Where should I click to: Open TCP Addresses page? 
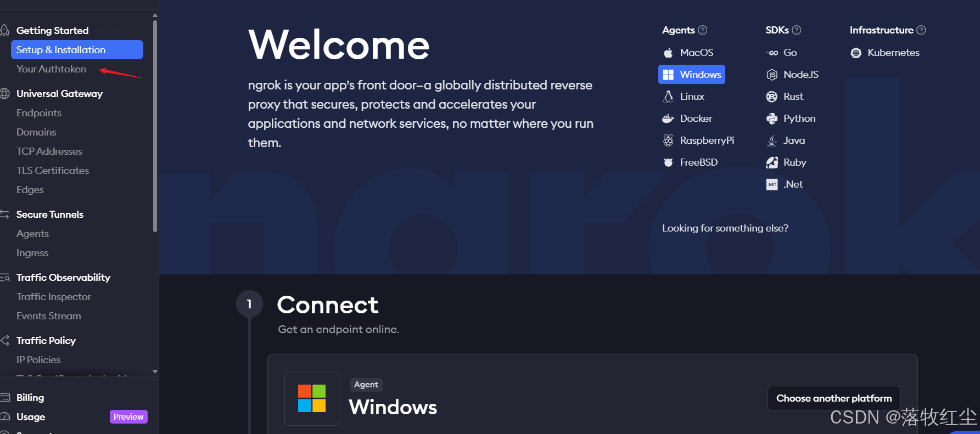(49, 151)
